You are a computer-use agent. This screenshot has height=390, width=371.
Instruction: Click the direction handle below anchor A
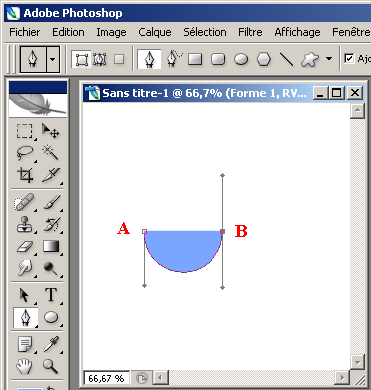(x=144, y=286)
